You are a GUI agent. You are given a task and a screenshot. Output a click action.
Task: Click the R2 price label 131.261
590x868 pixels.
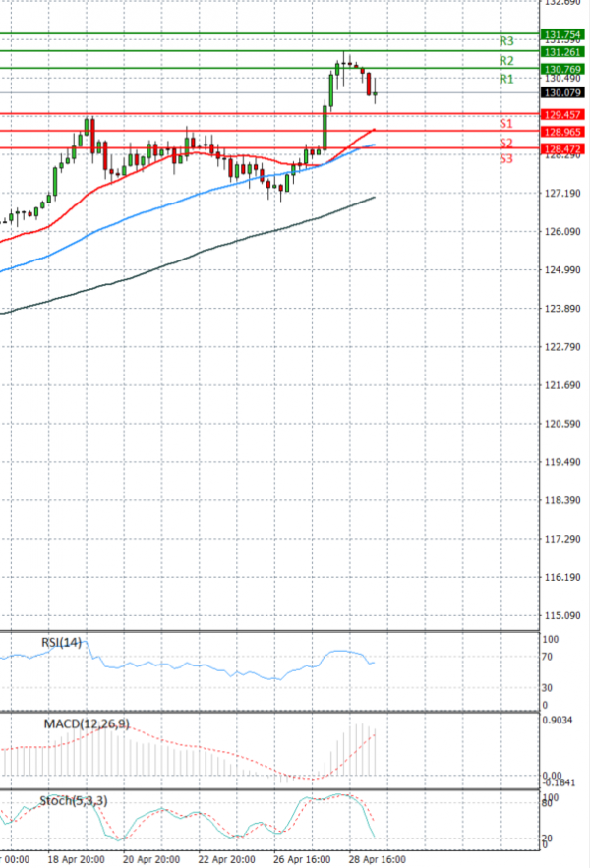point(562,51)
